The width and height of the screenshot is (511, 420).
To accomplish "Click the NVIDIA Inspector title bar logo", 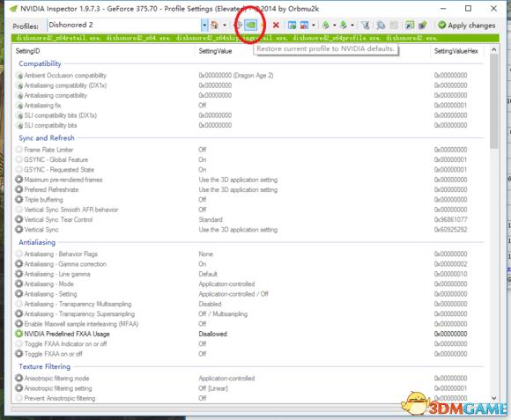I will coord(13,9).
